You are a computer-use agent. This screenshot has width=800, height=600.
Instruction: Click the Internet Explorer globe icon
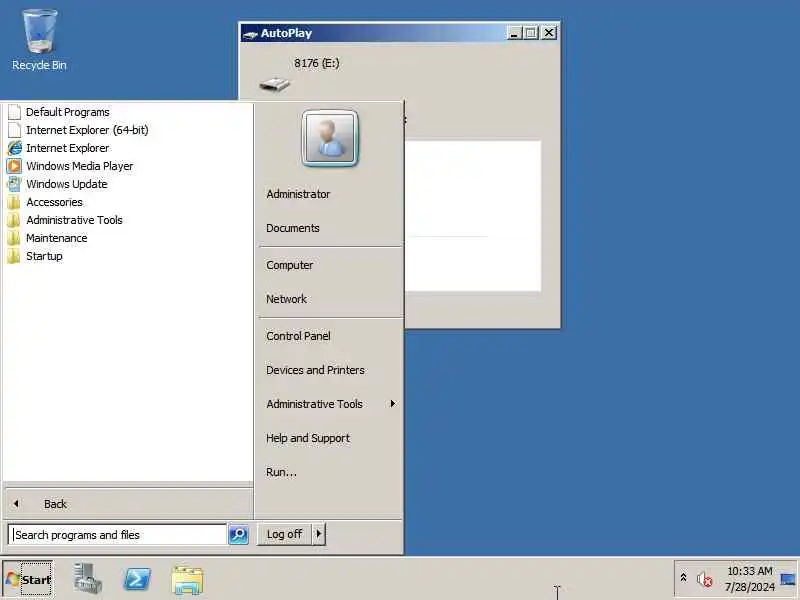click(14, 148)
